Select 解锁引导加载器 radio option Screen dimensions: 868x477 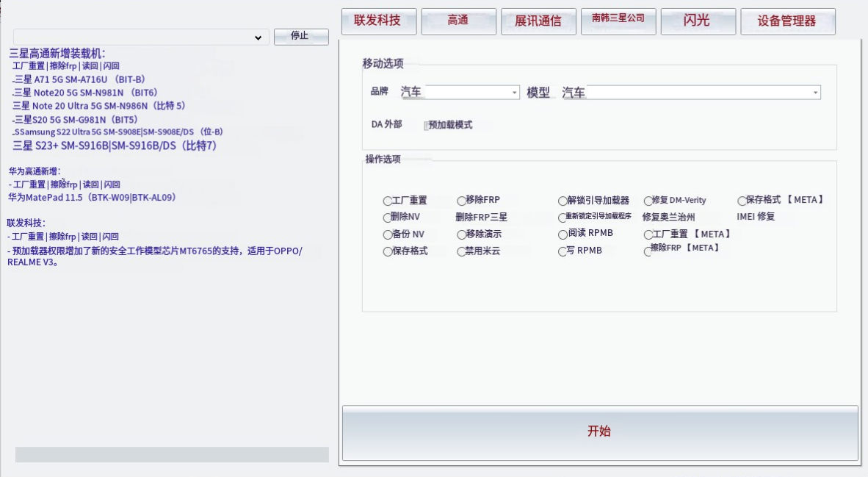[563, 201]
